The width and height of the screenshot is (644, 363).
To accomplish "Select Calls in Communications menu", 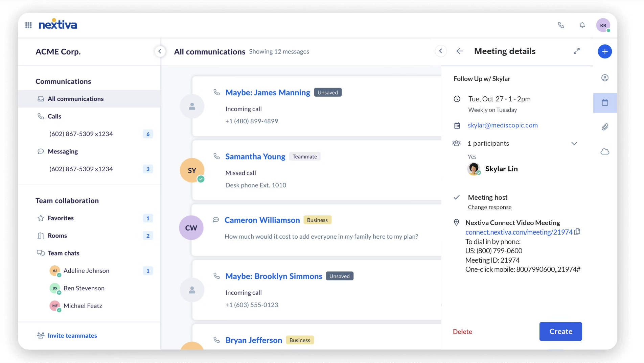I will point(54,116).
